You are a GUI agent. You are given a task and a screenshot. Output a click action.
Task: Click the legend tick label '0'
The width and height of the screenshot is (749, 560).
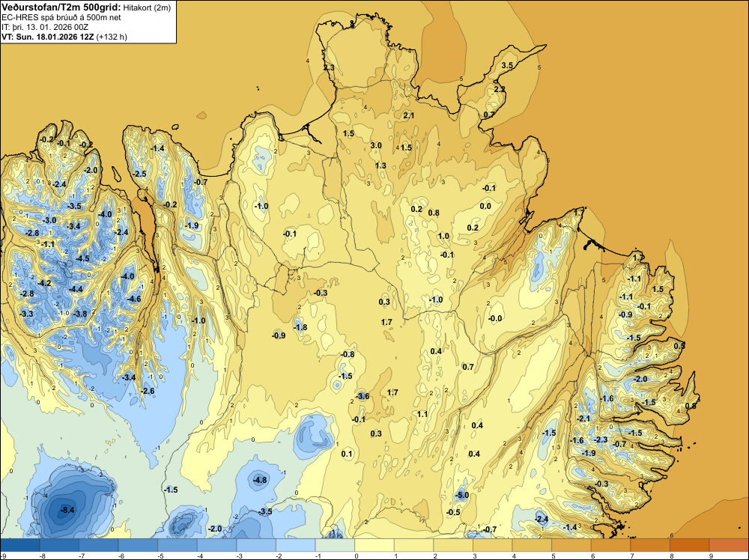click(x=357, y=556)
